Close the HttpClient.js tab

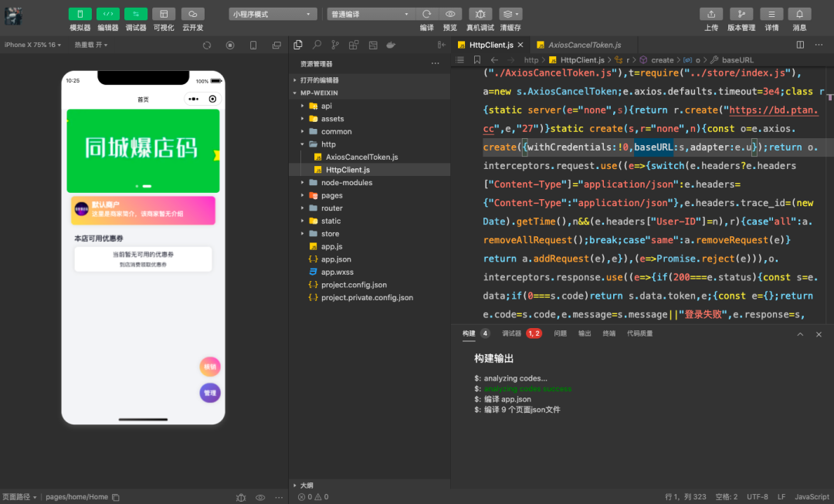pyautogui.click(x=520, y=46)
